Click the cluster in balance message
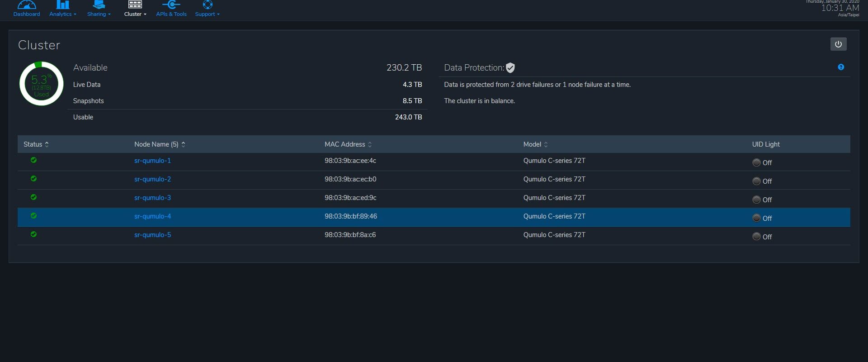 (x=479, y=101)
